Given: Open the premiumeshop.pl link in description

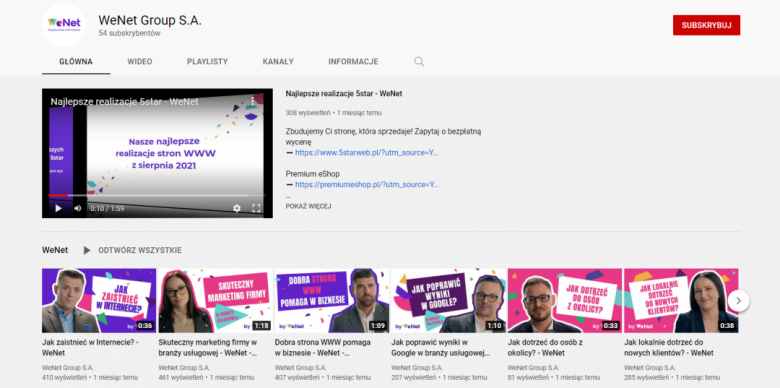Looking at the screenshot, I should pos(367,185).
